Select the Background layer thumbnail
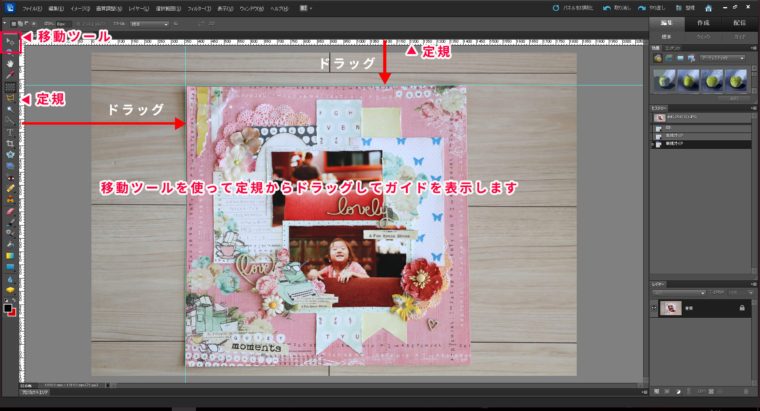The height and width of the screenshot is (411, 760). point(673,309)
